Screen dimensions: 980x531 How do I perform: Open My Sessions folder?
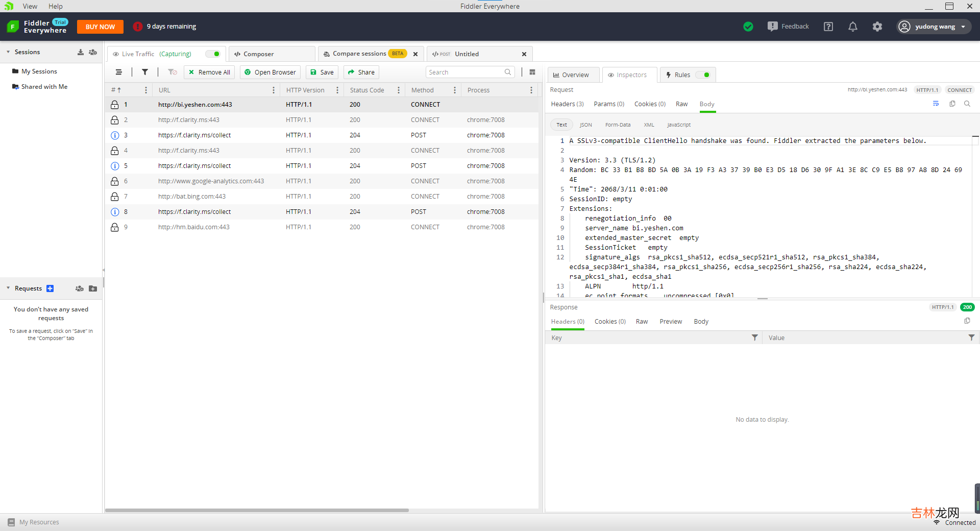point(39,71)
